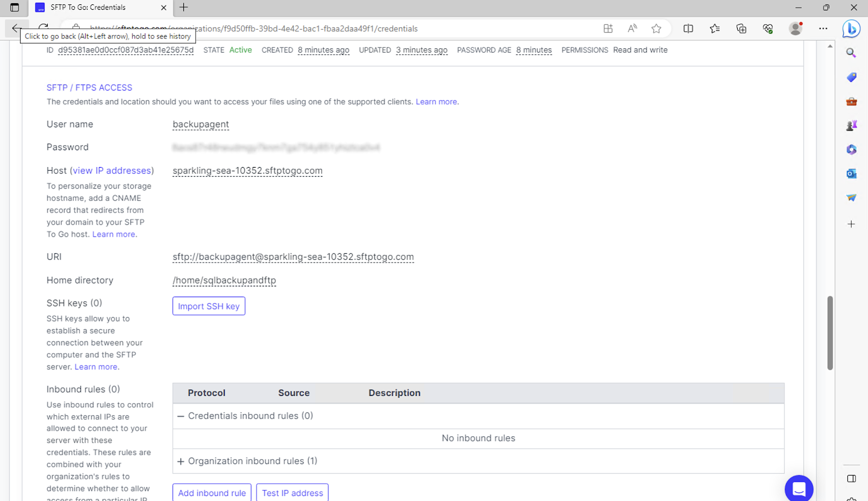Open the chat support widget
The width and height of the screenshot is (868, 501).
click(799, 489)
